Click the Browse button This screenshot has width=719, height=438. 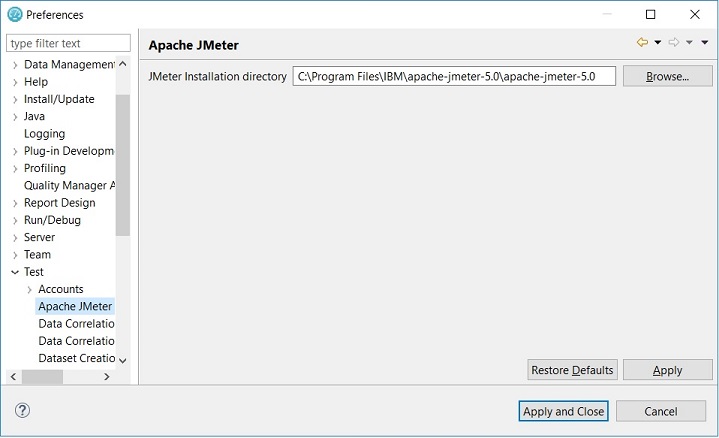click(667, 77)
